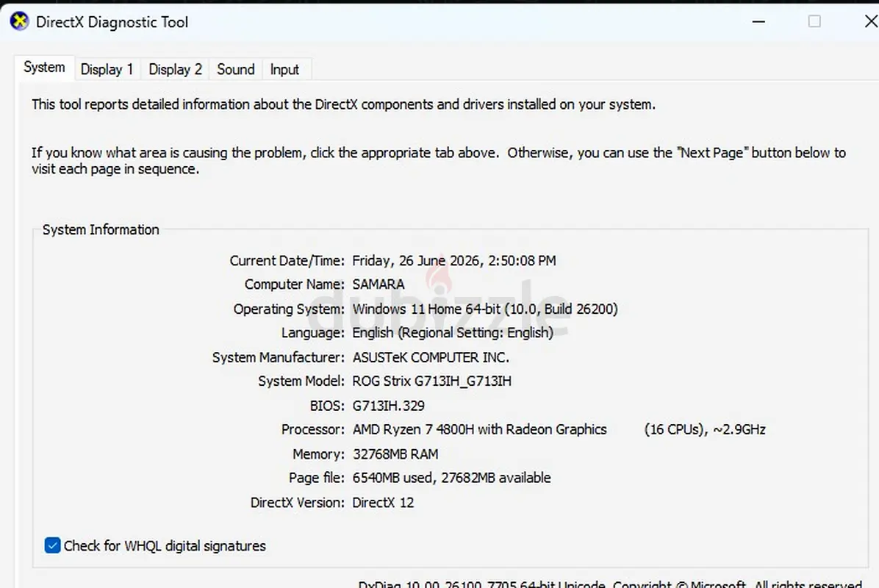Click the AMD Ryzen 7 4800H processor value
Screen dimensions: 879x588
tap(479, 429)
